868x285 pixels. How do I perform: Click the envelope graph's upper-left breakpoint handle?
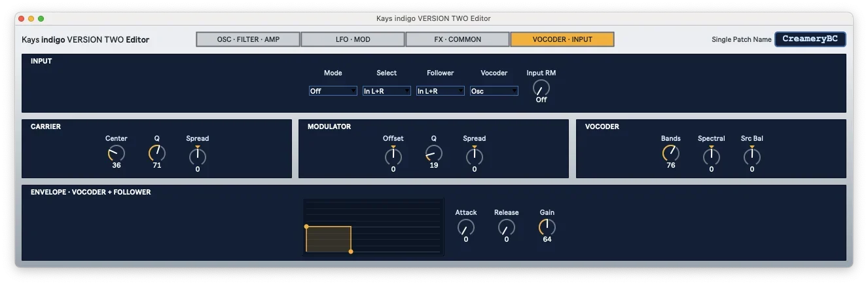306,227
